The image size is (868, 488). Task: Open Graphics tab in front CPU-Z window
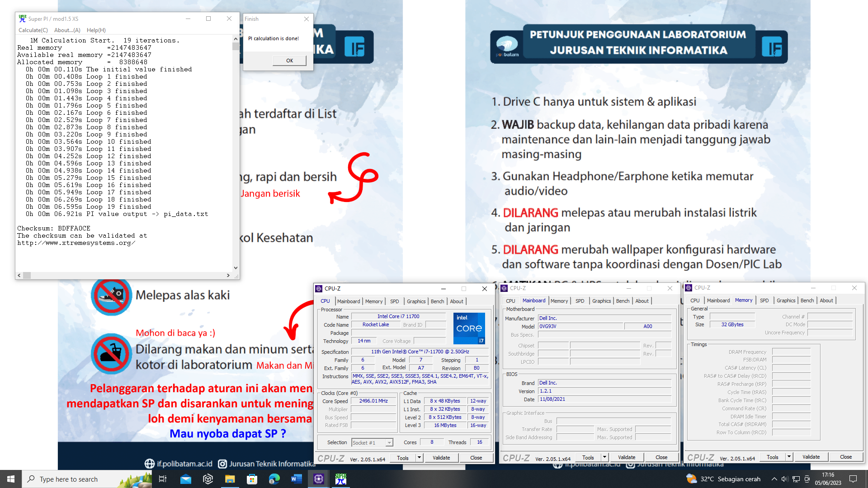tap(416, 301)
